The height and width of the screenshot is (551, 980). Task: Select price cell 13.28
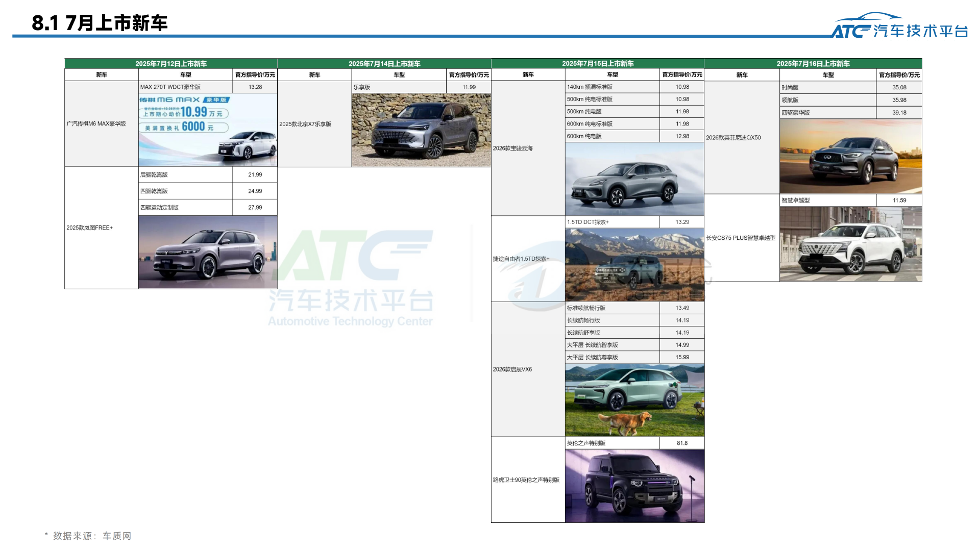tap(255, 87)
